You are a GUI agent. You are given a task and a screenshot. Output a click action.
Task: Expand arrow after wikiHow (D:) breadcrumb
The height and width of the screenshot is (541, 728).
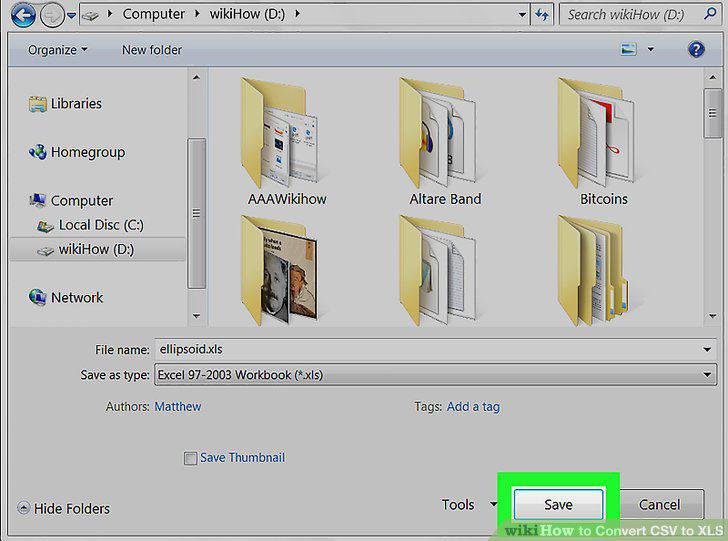click(x=297, y=14)
